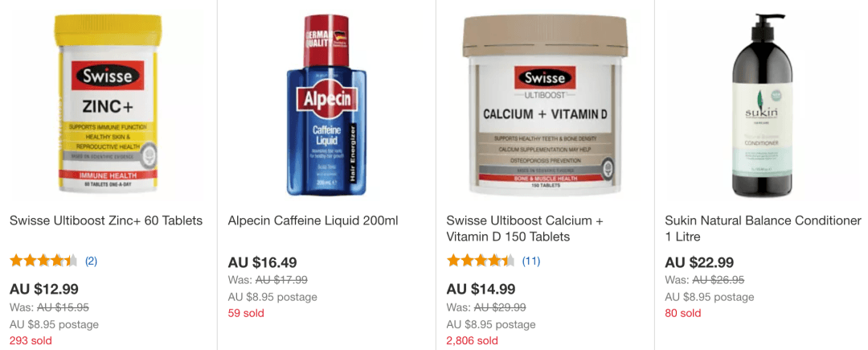
Task: Open Sukin Natural Balance Conditioner 1 Litre link
Action: pyautogui.click(x=764, y=229)
